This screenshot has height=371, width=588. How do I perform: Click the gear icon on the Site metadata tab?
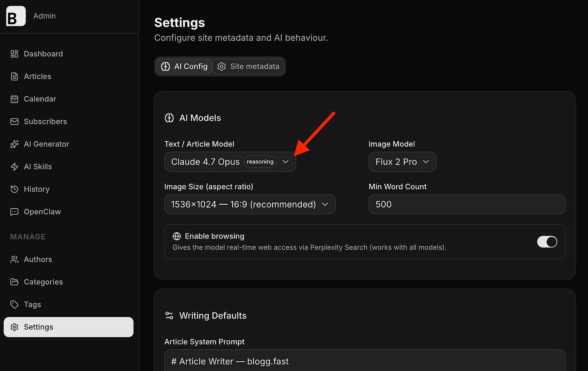(x=221, y=67)
